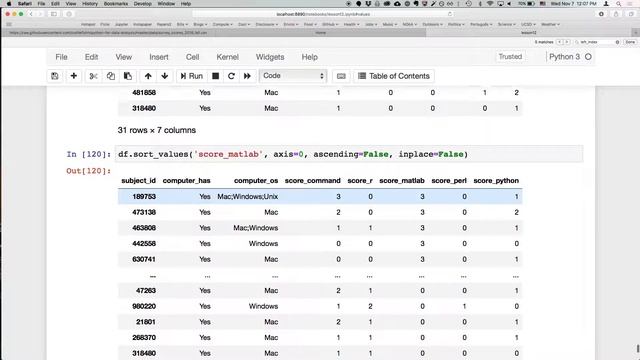This screenshot has height=360, width=640.
Task: Dismiss the find bar with Done
Action: click(x=630, y=42)
